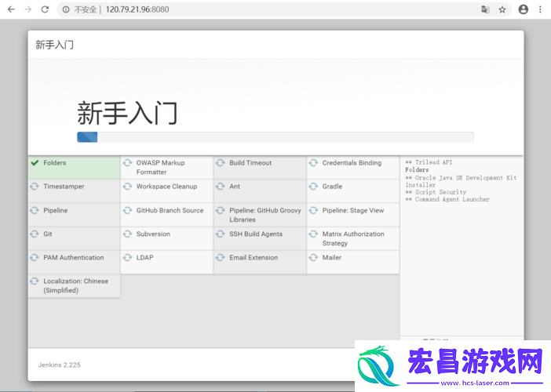
Task: Select the Subversion plugin label
Action: pyautogui.click(x=153, y=234)
